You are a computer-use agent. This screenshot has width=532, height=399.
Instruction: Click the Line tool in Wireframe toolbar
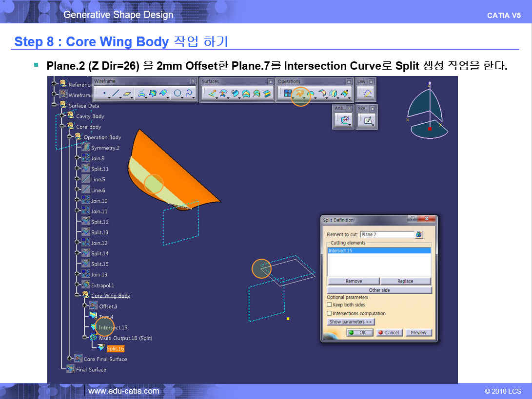pos(116,94)
